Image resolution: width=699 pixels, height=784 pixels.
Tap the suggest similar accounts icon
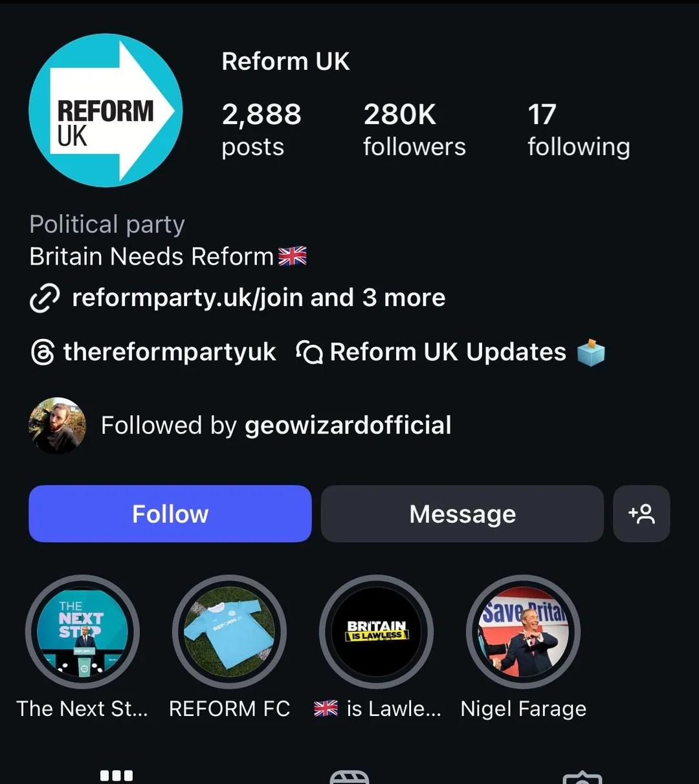click(x=641, y=514)
